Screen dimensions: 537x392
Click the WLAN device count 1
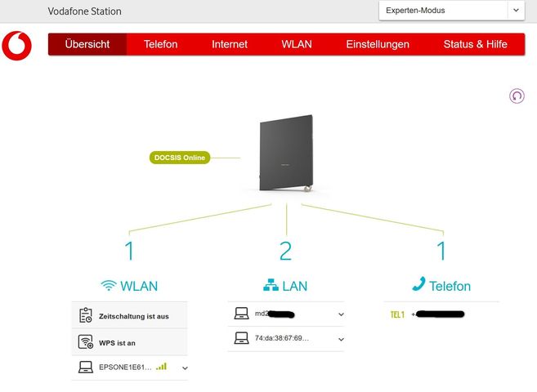point(129,251)
